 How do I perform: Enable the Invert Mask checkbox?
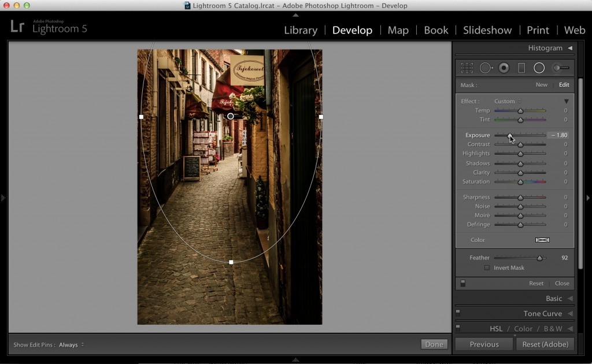pyautogui.click(x=487, y=268)
